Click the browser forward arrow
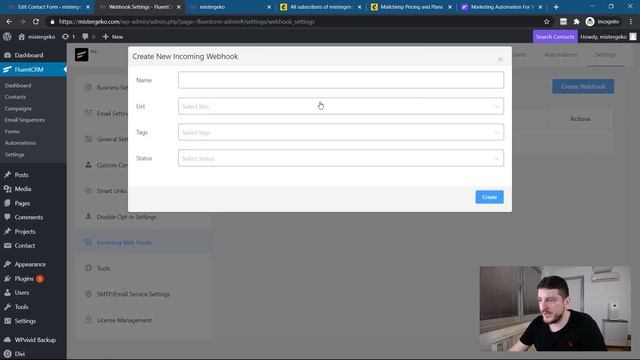The image size is (640, 360). click(22, 22)
